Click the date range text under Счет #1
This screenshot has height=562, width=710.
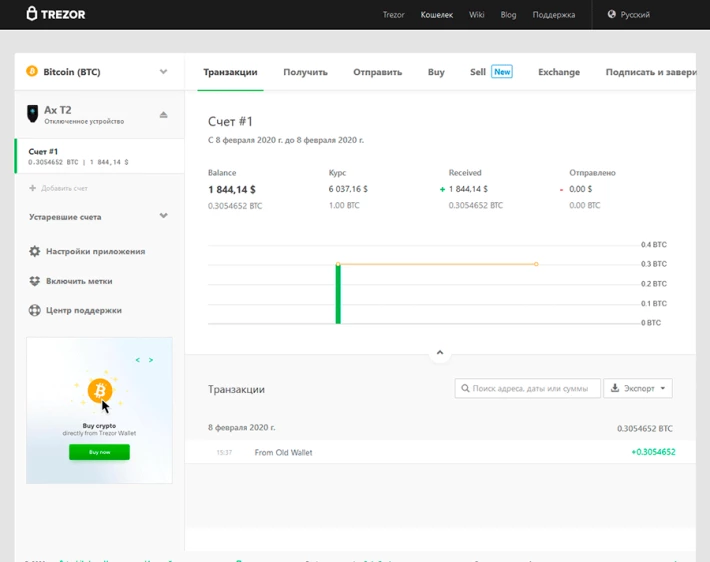[x=286, y=140]
